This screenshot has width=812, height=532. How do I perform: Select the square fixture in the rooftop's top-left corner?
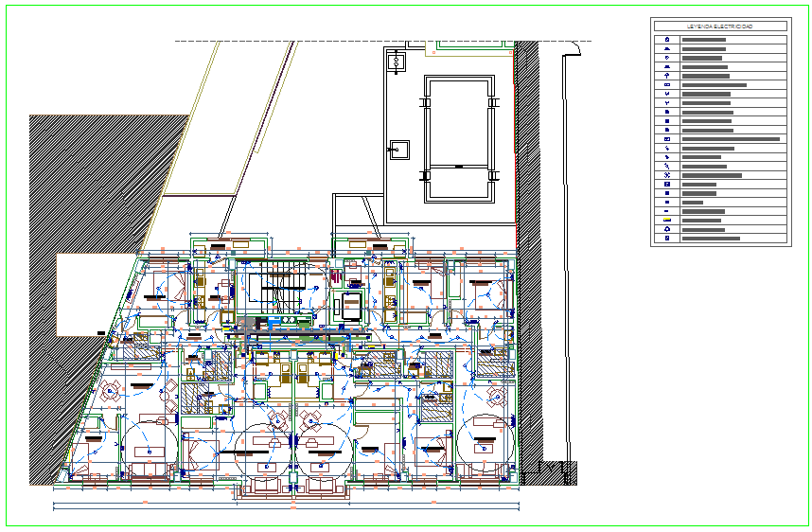click(x=396, y=62)
